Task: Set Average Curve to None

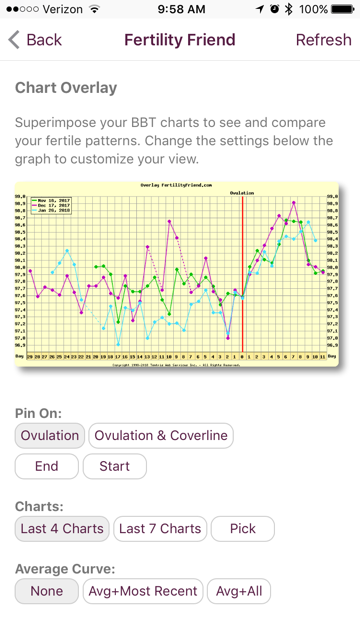Action: click(x=47, y=591)
